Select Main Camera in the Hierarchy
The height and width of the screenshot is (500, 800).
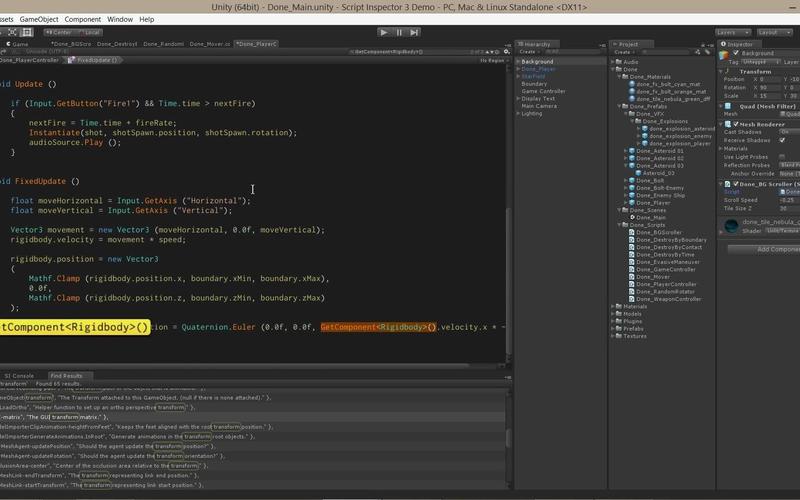537,106
